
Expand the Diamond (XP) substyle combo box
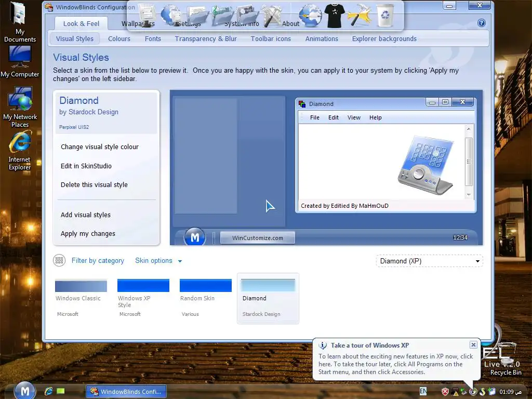pos(429,261)
